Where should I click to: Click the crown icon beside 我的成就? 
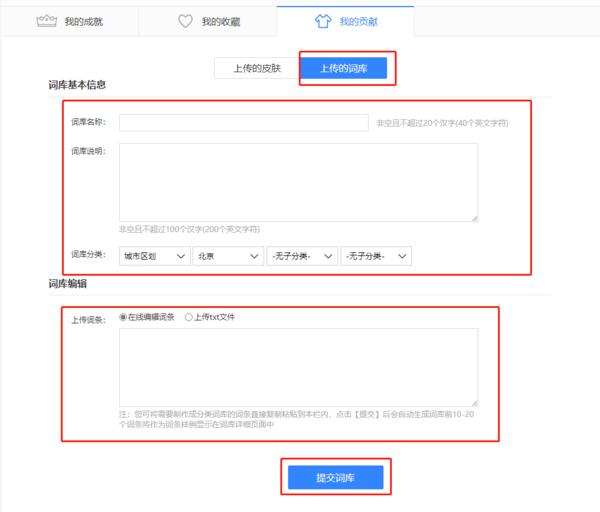pos(44,20)
